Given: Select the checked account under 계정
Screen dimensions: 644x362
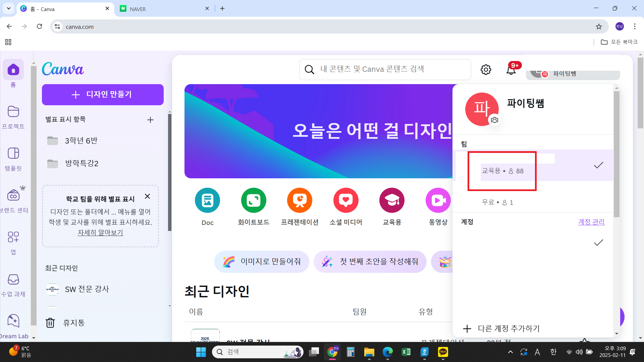Looking at the screenshot, I should click(533, 242).
